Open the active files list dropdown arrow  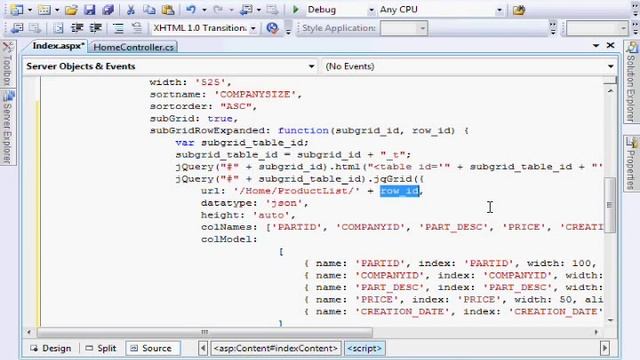coord(596,45)
